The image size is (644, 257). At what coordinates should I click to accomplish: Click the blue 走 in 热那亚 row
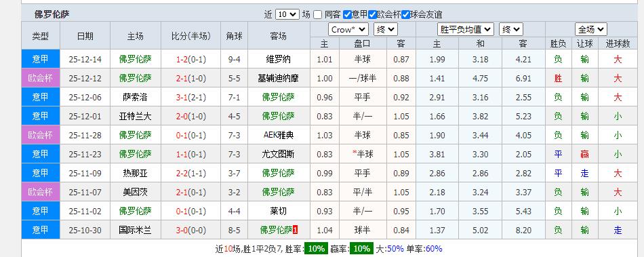(x=585, y=173)
